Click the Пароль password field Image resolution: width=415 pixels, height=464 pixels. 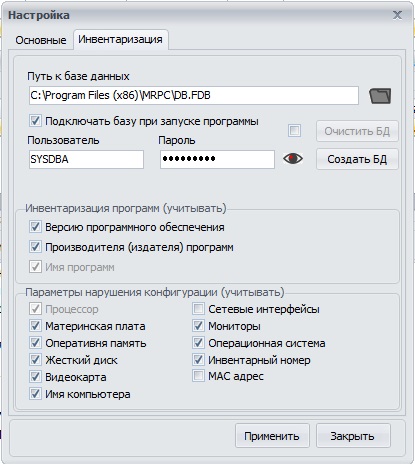point(217,159)
